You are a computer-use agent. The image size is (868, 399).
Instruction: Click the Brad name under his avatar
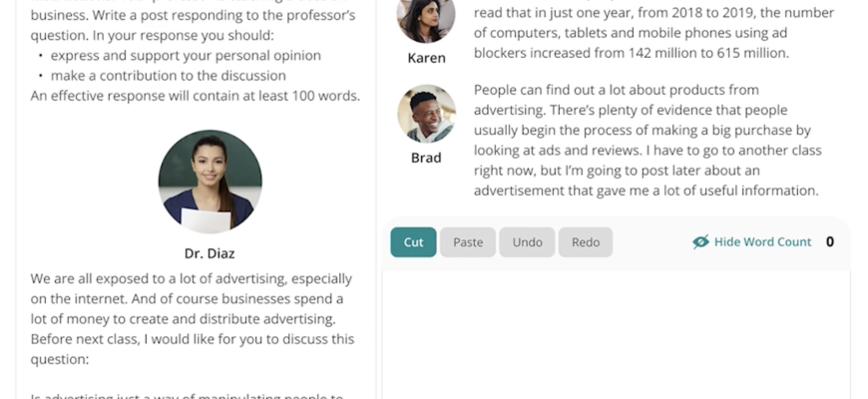click(426, 158)
